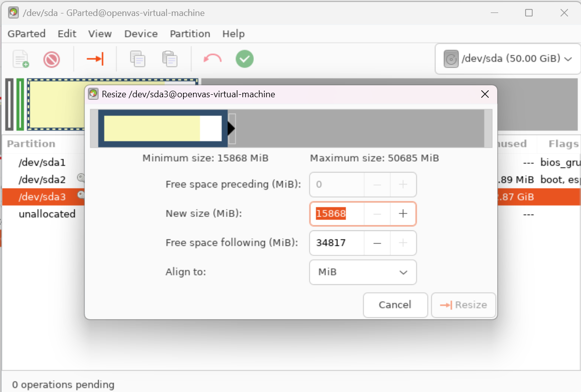Maximize the GParted window

point(529,12)
